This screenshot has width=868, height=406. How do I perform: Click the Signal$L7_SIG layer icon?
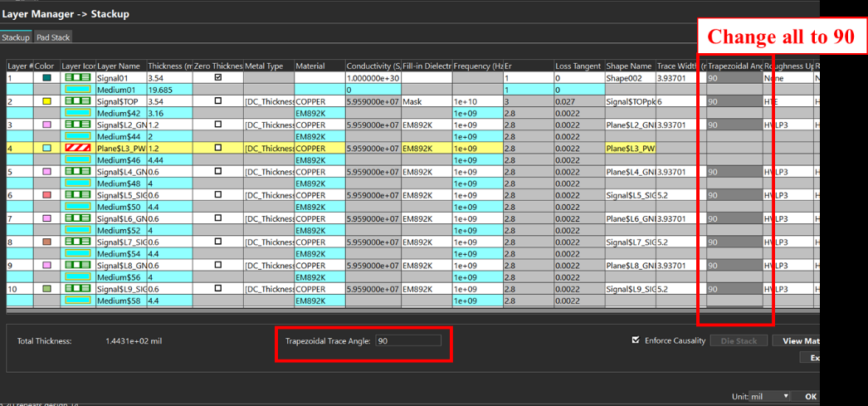[78, 242]
